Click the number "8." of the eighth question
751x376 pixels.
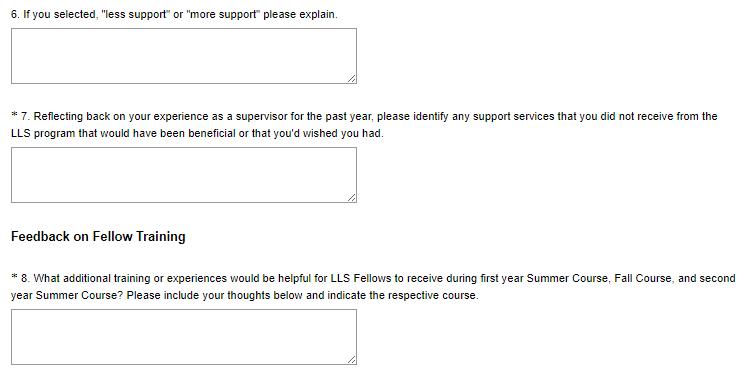click(25, 278)
